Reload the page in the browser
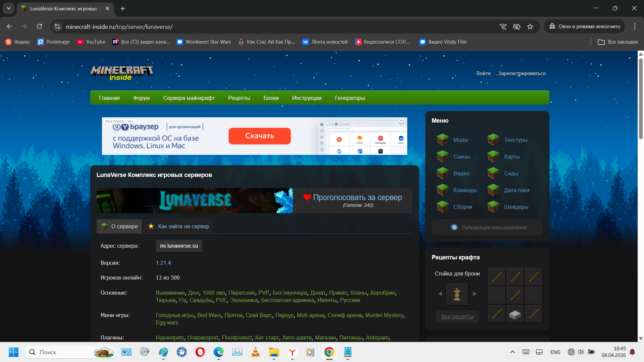This screenshot has width=644, height=362. pos(39,26)
